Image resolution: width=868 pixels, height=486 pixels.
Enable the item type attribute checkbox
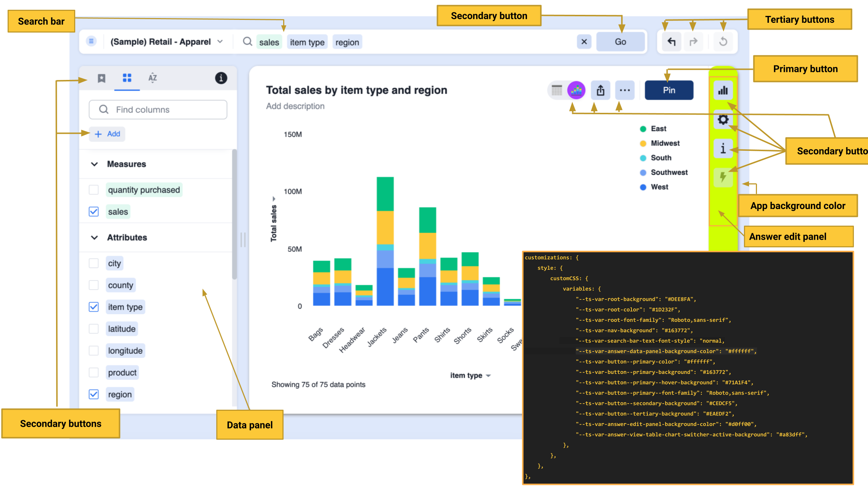tap(94, 307)
